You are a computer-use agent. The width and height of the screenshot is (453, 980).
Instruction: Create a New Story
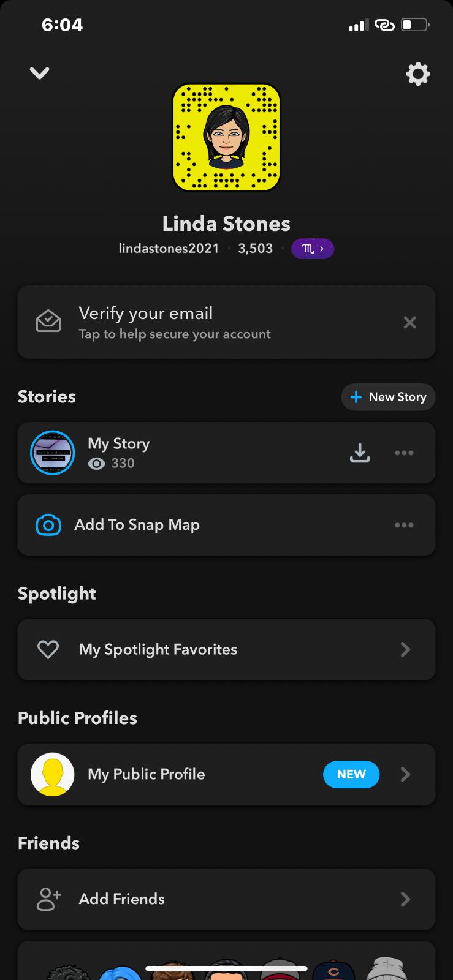point(388,397)
